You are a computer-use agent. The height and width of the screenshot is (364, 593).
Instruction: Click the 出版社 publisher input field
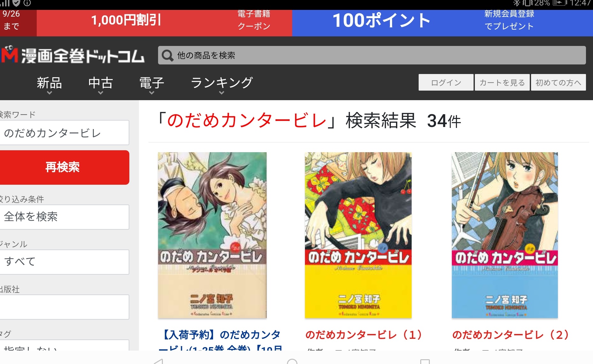[64, 307]
